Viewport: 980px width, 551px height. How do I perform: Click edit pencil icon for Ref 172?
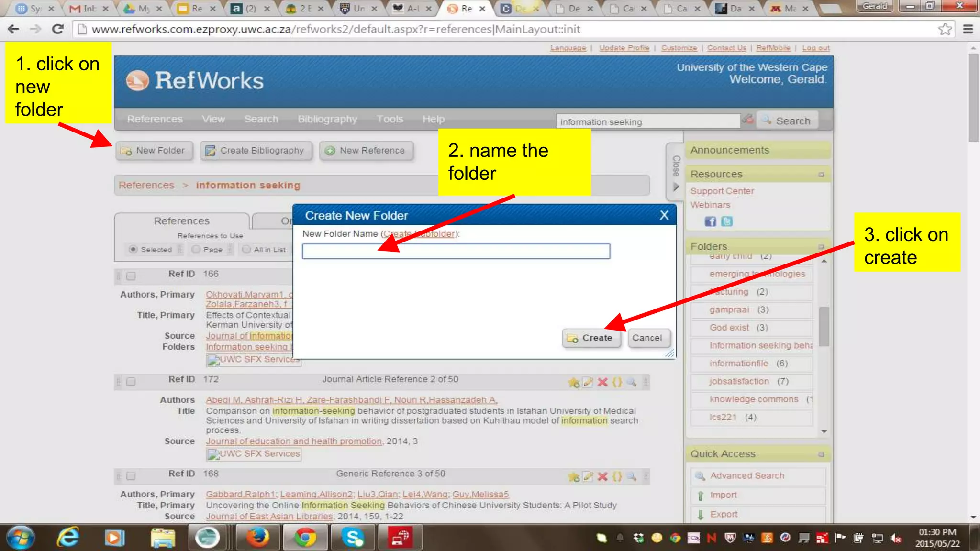[588, 382]
